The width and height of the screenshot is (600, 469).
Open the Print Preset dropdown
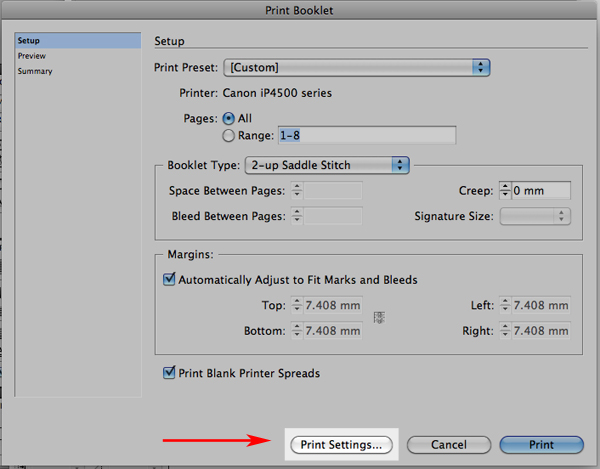(357, 68)
